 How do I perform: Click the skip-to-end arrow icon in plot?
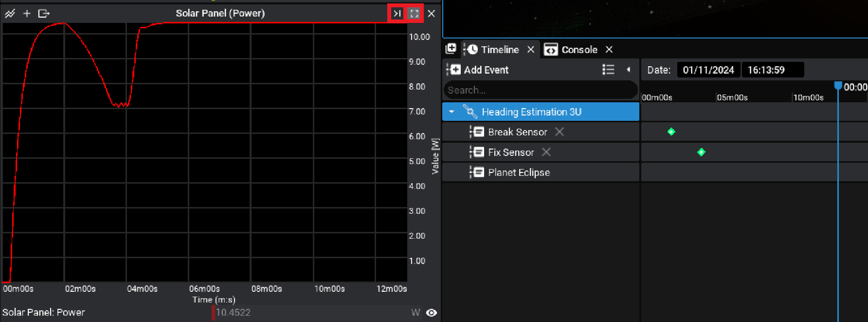397,14
